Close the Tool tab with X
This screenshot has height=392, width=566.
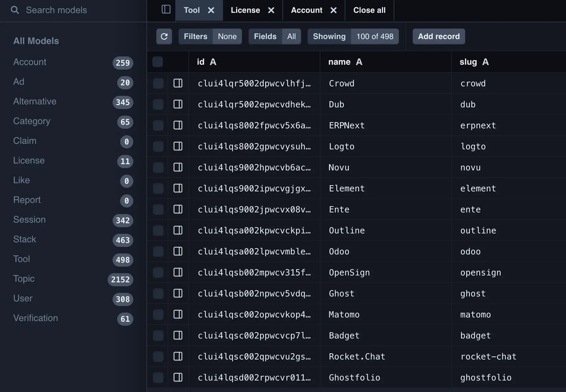tap(211, 10)
